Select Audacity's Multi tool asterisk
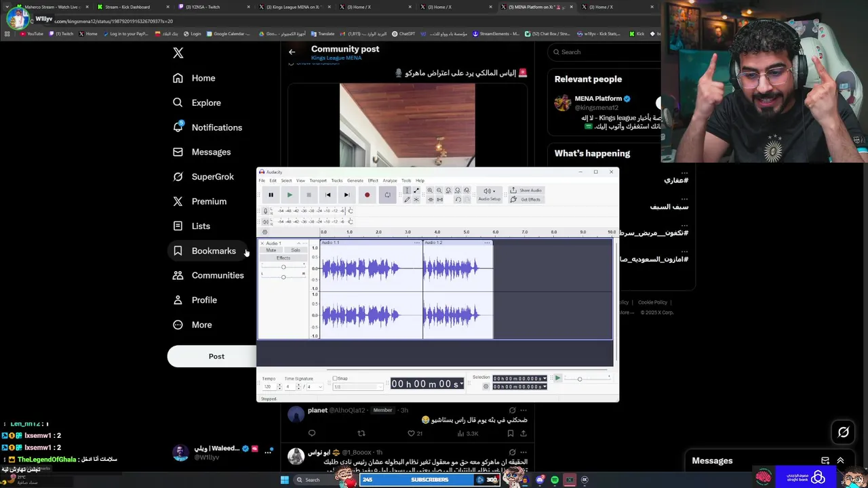868x488 pixels. pos(416,199)
